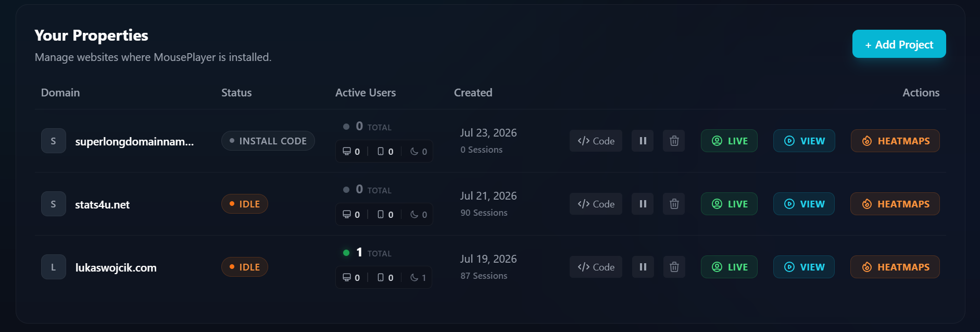This screenshot has height=332, width=980.
Task: Click idle moon icon in lukaswojcik.com row
Action: point(414,277)
